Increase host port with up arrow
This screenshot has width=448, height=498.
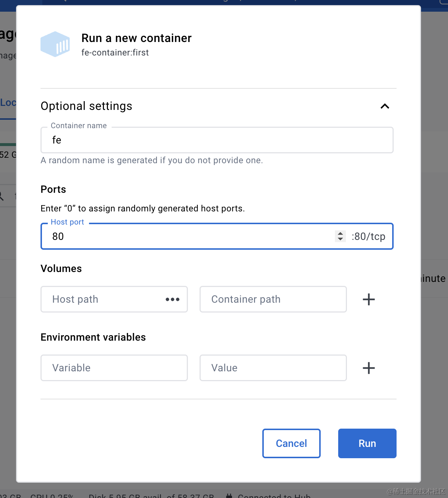point(340,234)
